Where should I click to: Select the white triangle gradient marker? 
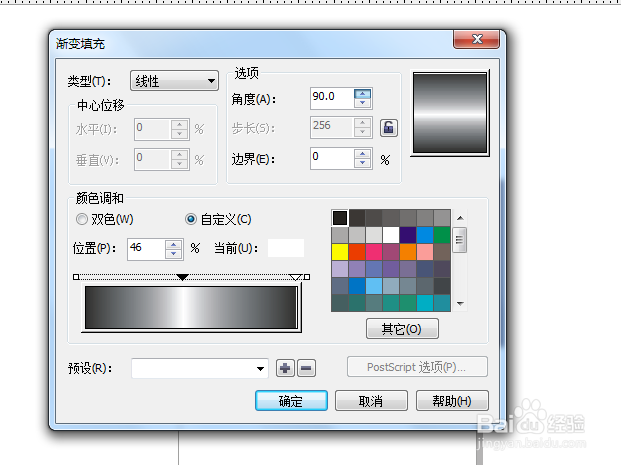pyautogui.click(x=295, y=277)
